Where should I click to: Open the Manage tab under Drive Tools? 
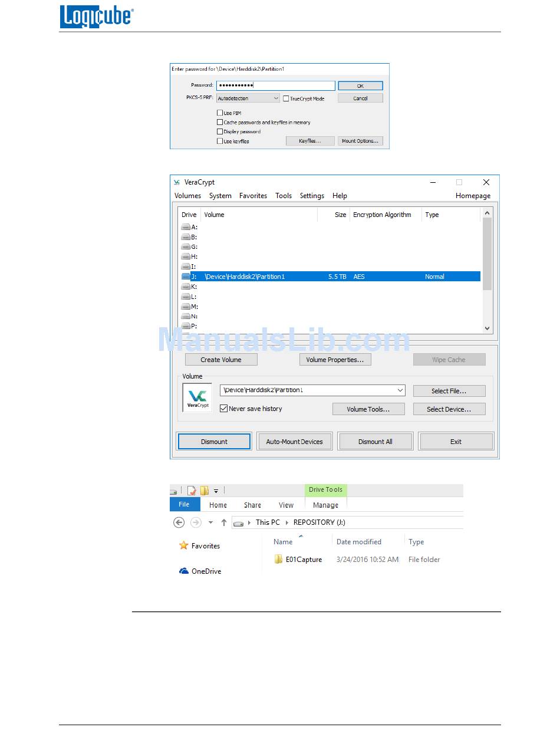[326, 505]
